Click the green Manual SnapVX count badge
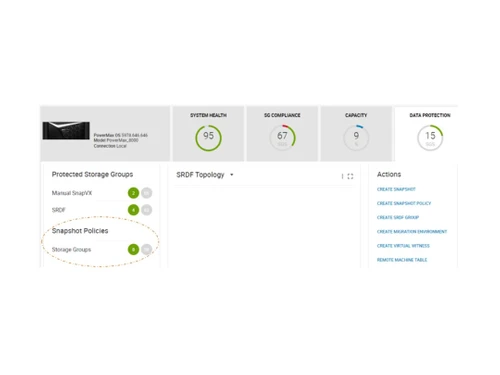 [x=133, y=193]
